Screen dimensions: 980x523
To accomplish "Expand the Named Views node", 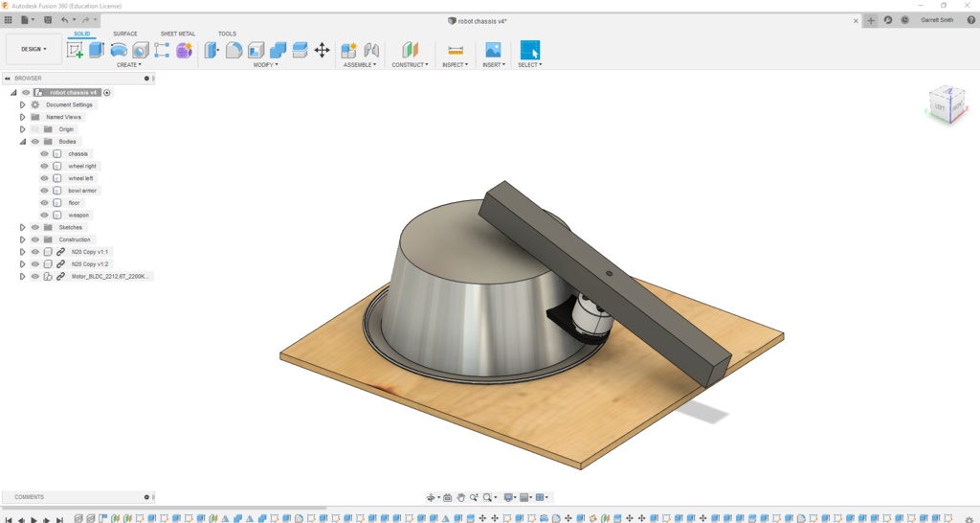I will [x=23, y=117].
